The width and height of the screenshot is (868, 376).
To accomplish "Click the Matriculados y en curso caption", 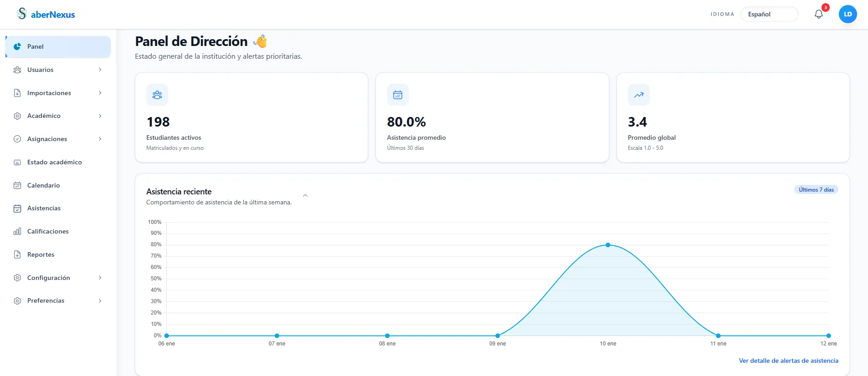I will click(x=175, y=148).
